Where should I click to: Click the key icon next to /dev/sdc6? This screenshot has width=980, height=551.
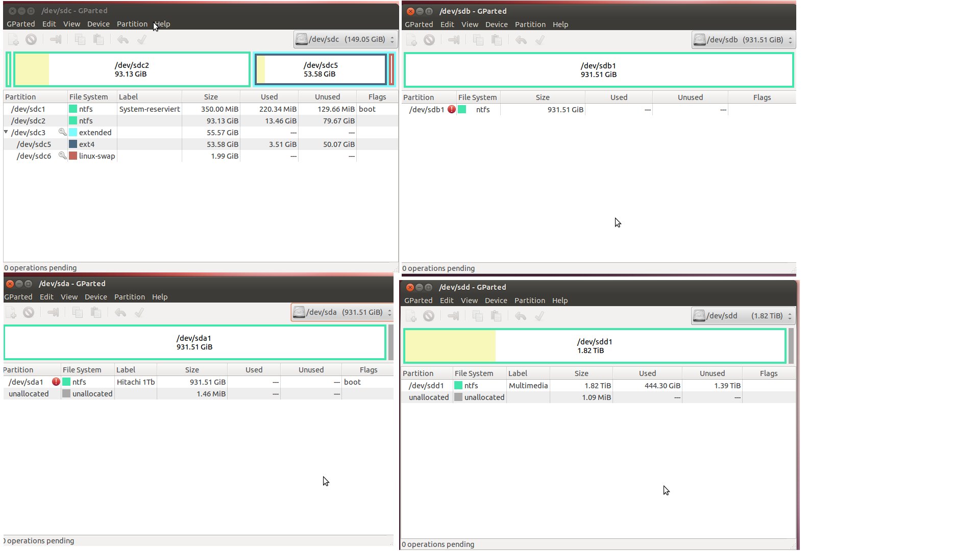[x=62, y=156]
